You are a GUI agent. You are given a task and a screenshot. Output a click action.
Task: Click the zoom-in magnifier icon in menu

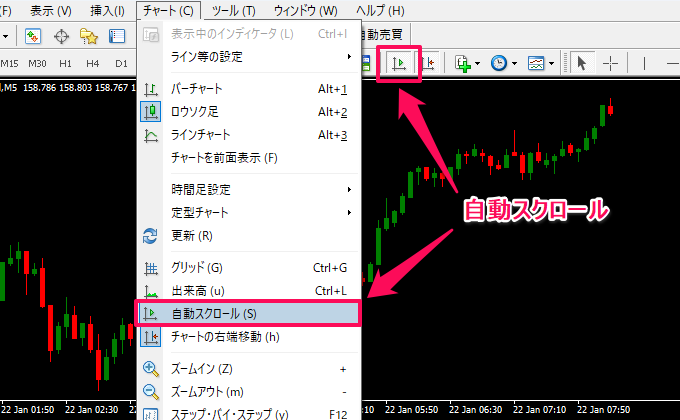[150, 369]
